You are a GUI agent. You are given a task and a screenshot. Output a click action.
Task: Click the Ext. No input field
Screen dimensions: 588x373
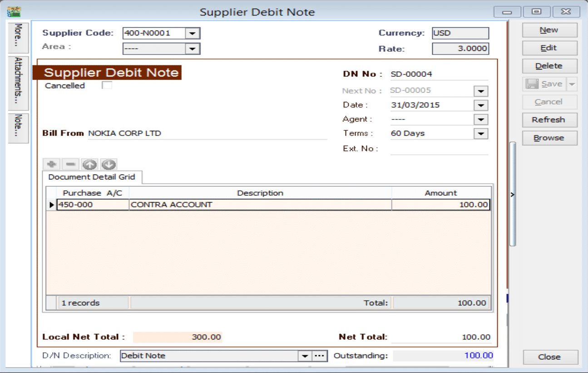click(x=439, y=149)
